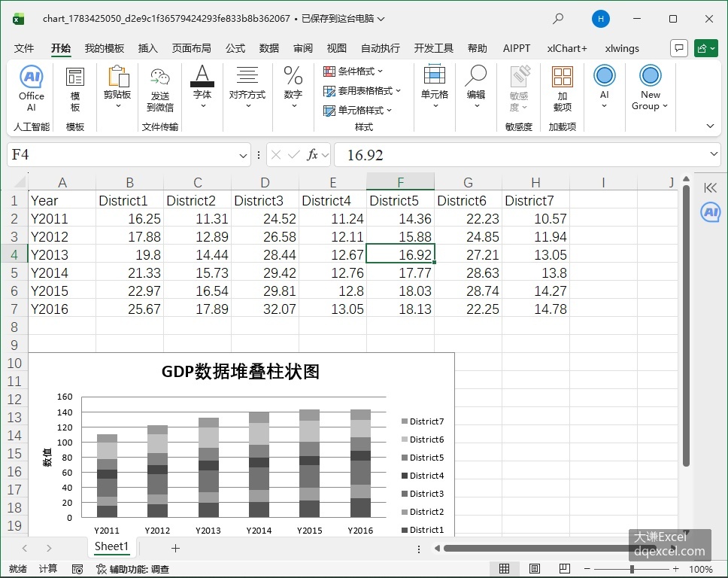Expand the 套用表格格式 dropdown
This screenshot has height=578, width=728.
pos(398,90)
